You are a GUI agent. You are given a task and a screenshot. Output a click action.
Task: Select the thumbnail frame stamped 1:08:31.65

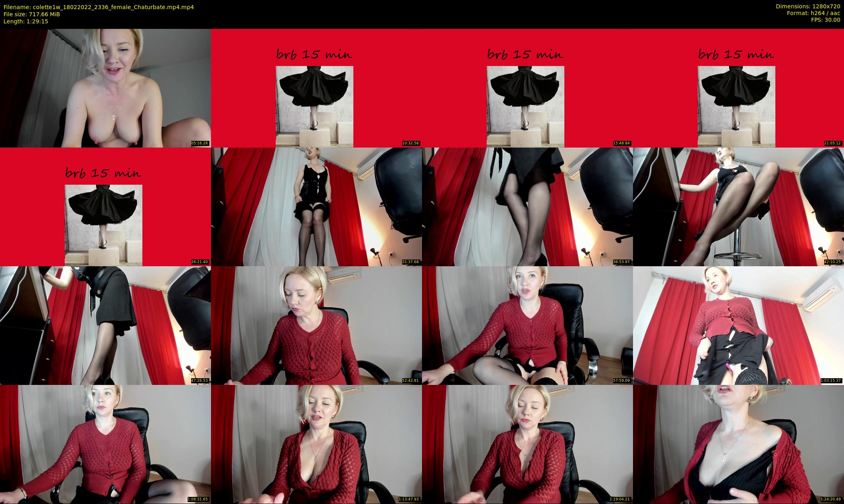105,444
